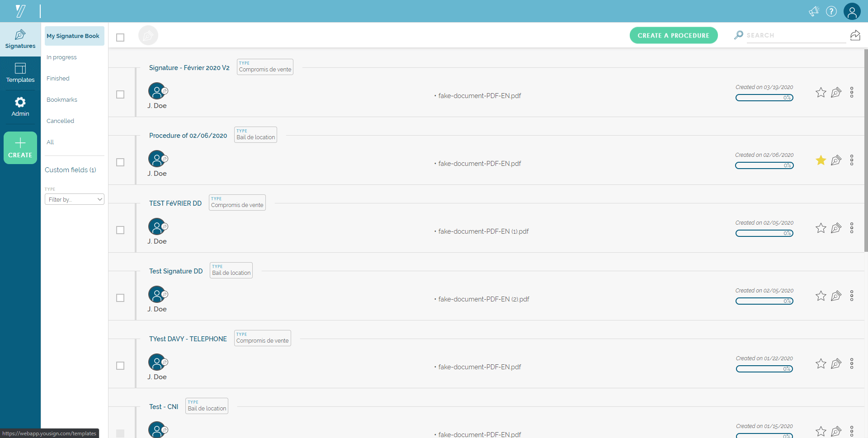Show Bookmarks list
The height and width of the screenshot is (438, 868).
pos(62,100)
